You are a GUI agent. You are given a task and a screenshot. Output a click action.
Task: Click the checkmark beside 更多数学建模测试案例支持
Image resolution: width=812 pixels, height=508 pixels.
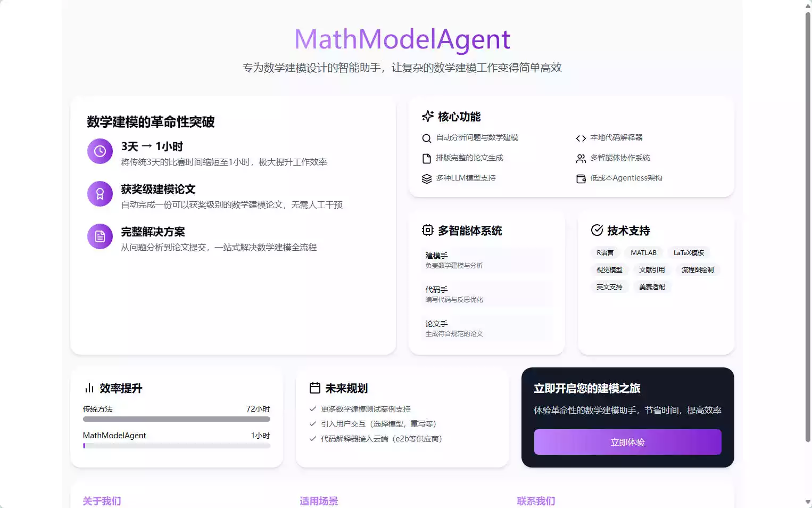click(x=313, y=409)
